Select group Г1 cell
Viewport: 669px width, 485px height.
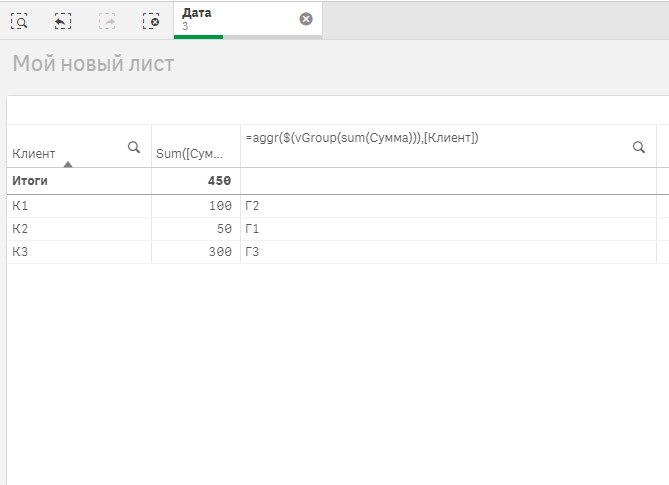point(448,229)
